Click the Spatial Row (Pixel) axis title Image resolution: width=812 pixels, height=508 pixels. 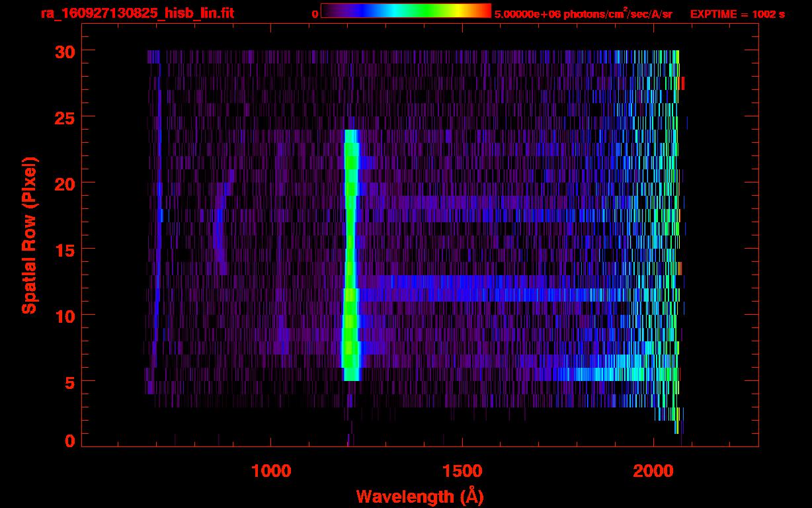[x=29, y=235]
